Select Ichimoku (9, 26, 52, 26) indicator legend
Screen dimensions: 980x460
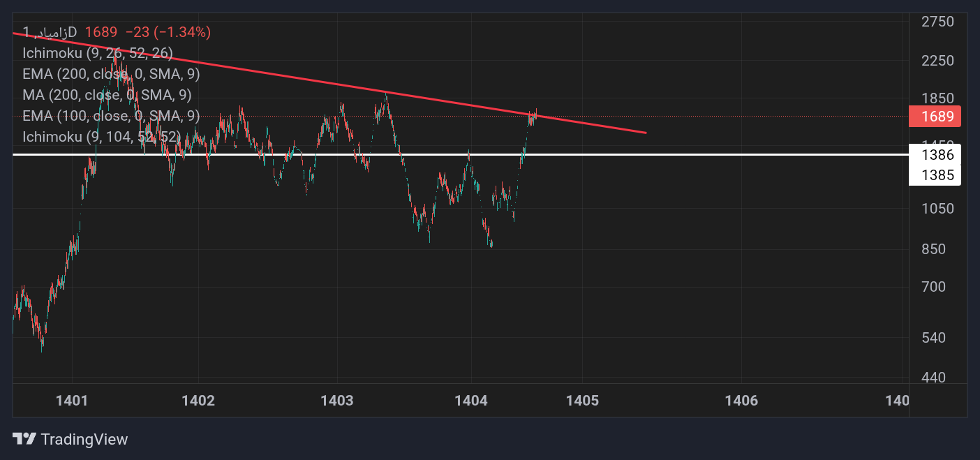(98, 53)
